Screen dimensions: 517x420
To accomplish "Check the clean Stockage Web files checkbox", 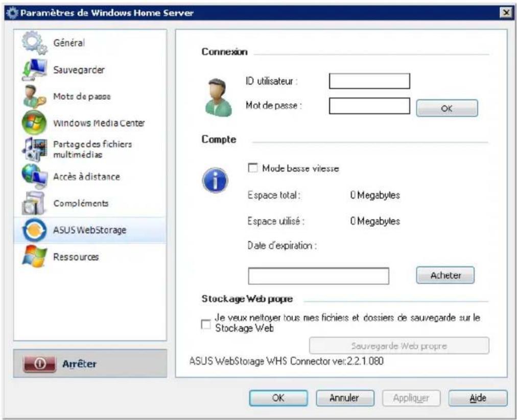I will (206, 325).
